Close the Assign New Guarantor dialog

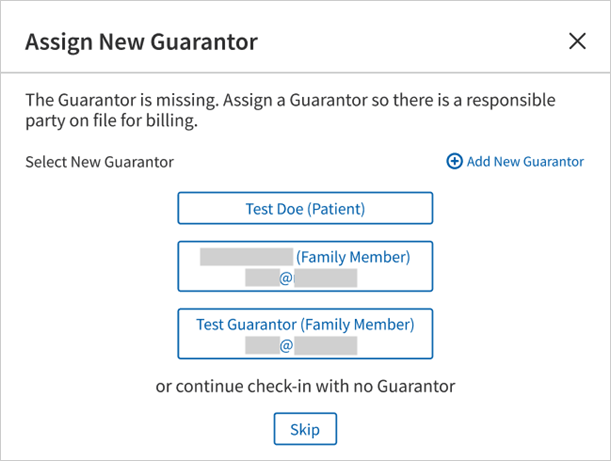[x=577, y=41]
